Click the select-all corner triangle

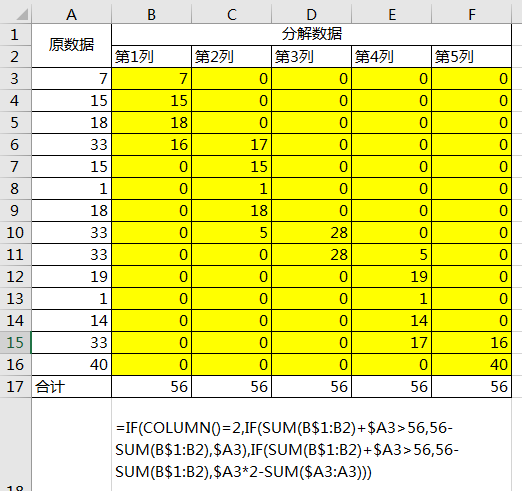[22, 15]
